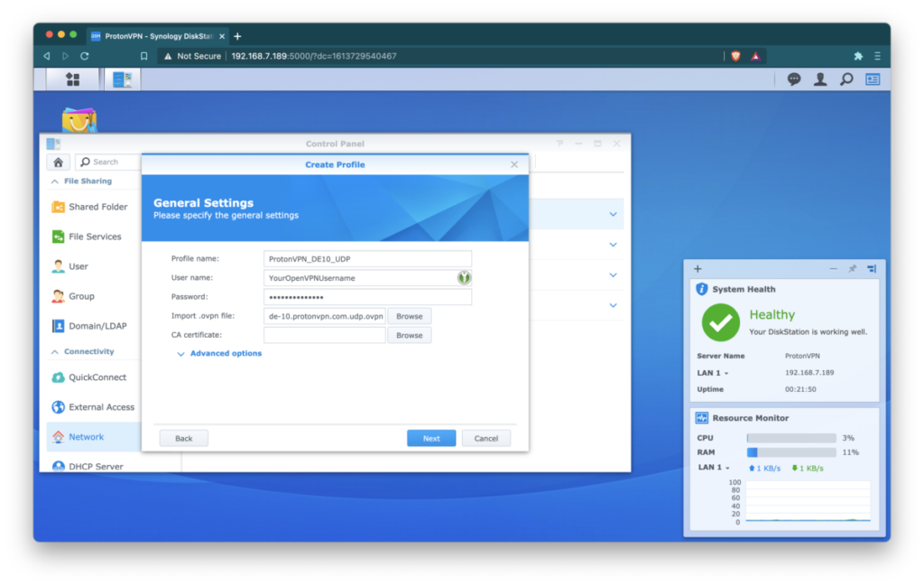The width and height of the screenshot is (924, 586).
Task: Cancel the Create Profile dialog
Action: click(x=486, y=439)
